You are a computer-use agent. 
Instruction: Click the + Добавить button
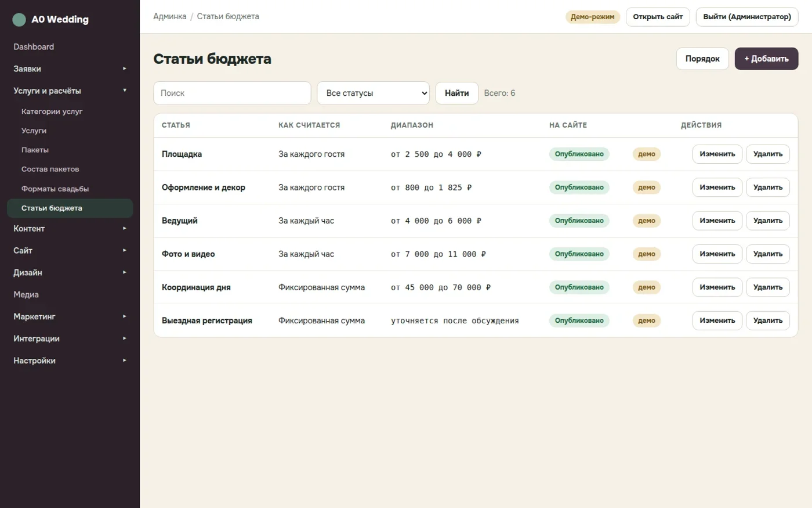click(766, 59)
